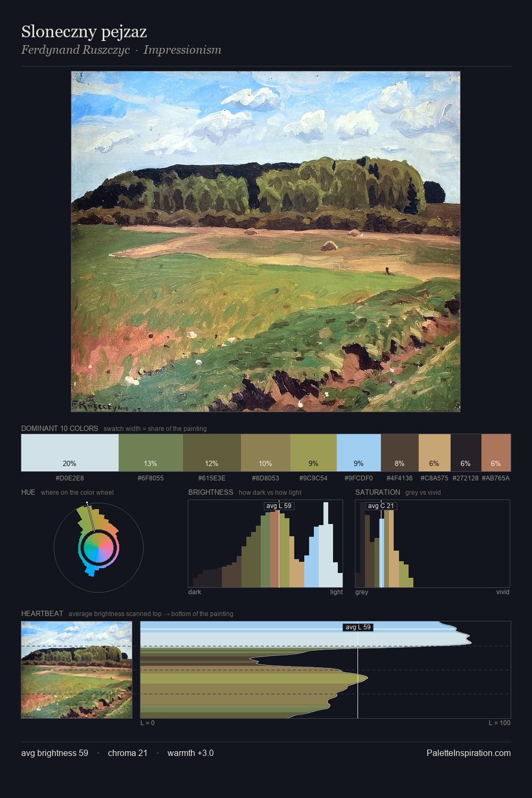Select the #9FCDF0 sky blue swatch
This screenshot has width=532, height=798.
pos(359,453)
